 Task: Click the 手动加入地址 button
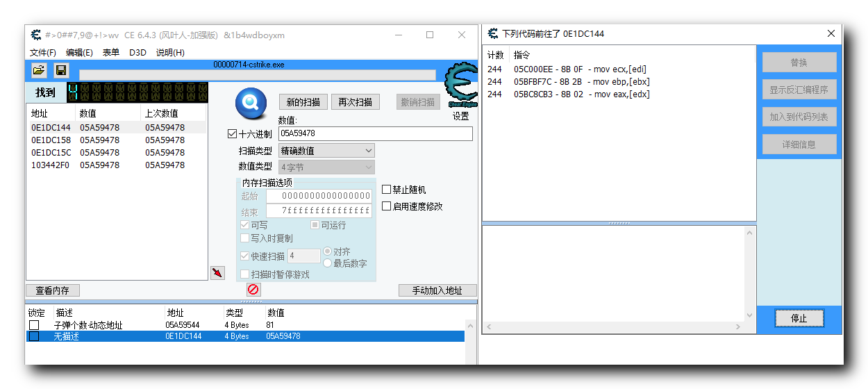437,290
